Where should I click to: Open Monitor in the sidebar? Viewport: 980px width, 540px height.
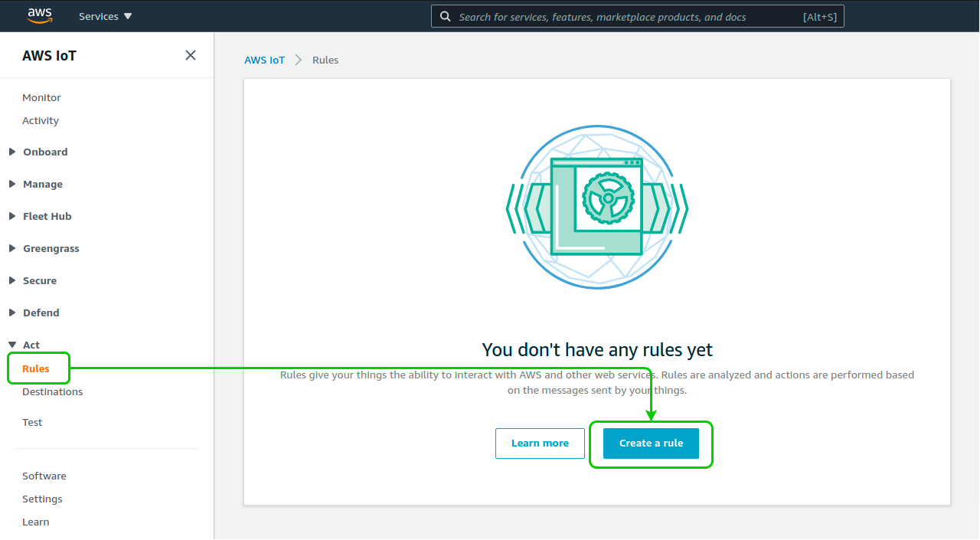[41, 97]
